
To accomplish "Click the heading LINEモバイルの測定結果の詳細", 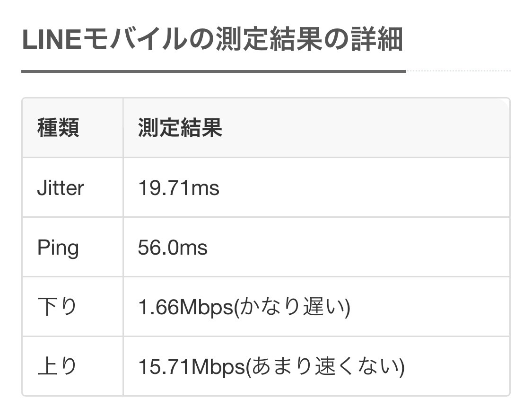I will pos(212,39).
